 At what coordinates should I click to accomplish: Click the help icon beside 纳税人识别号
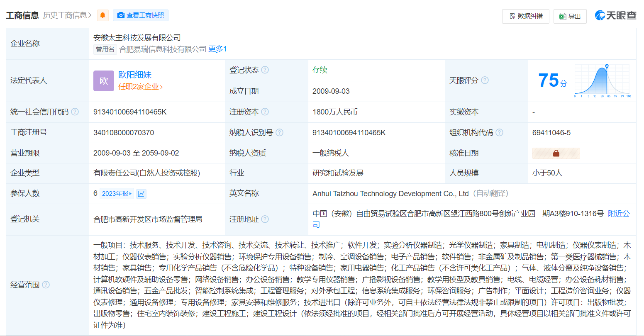click(279, 133)
